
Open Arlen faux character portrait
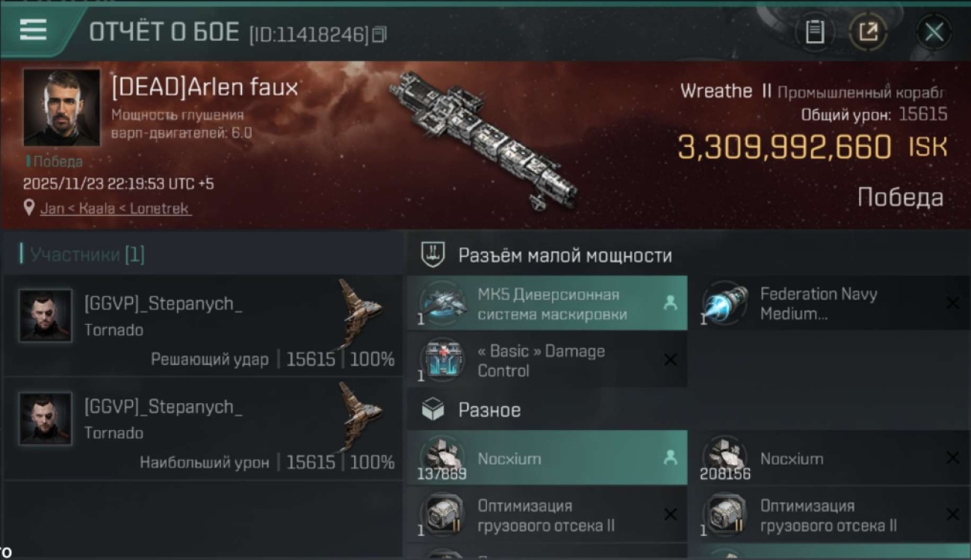61,108
